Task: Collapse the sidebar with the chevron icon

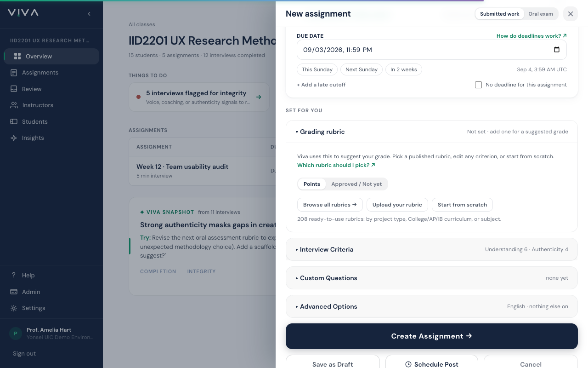Action: pos(89,14)
